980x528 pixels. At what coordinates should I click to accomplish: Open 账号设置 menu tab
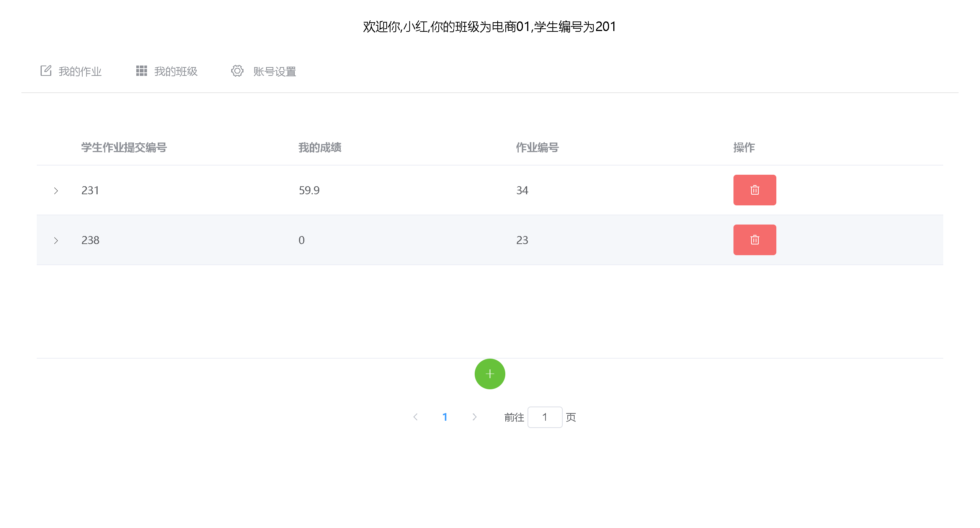click(x=274, y=71)
